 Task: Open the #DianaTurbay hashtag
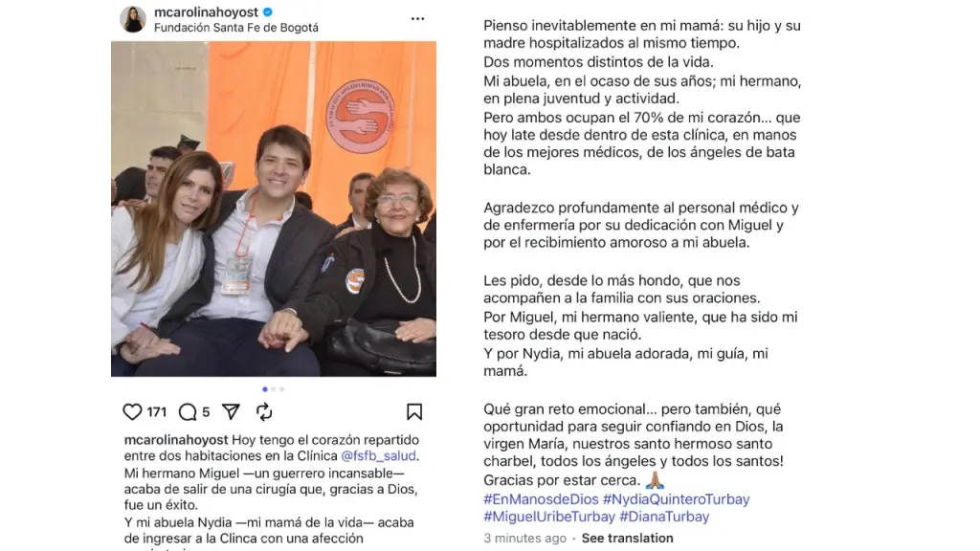[x=664, y=517]
